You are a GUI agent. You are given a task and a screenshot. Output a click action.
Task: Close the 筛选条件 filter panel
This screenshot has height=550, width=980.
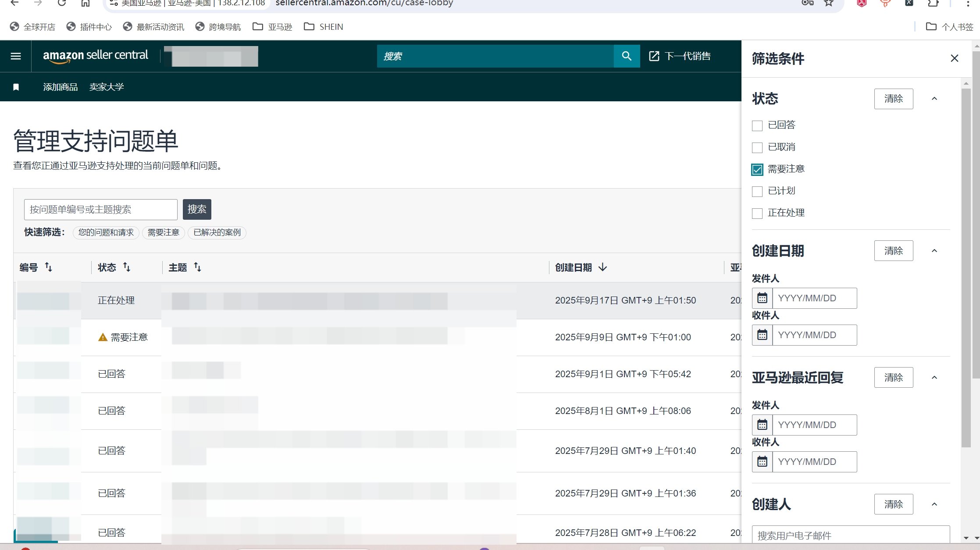[x=955, y=58]
